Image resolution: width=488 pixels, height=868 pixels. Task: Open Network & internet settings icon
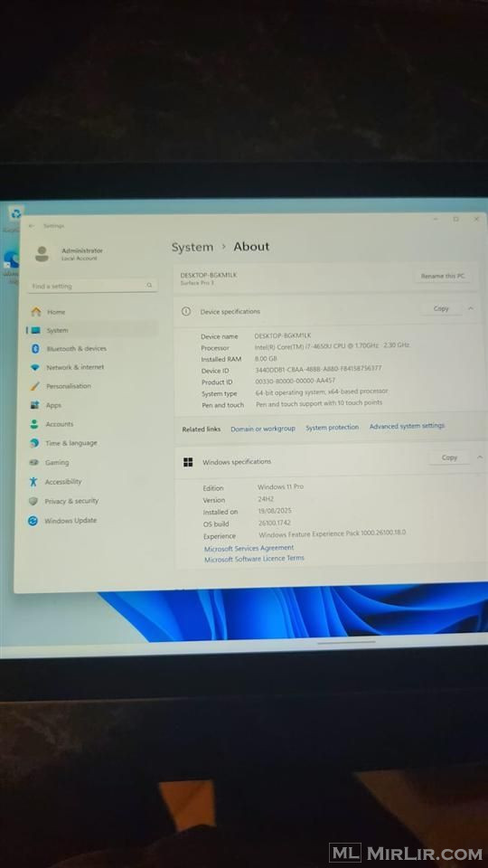click(x=35, y=368)
